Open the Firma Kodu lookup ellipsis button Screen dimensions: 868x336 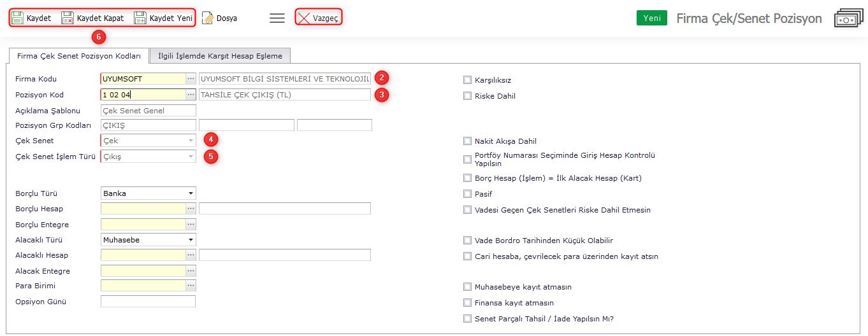191,79
